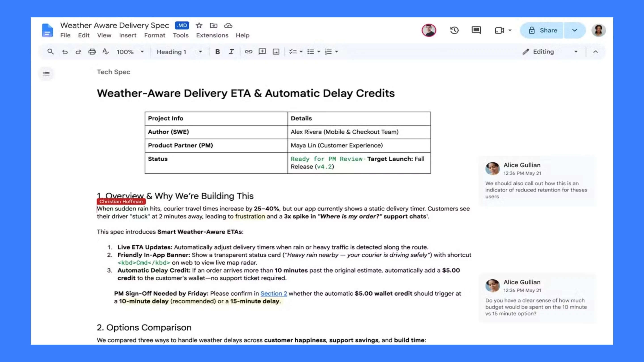Open the Format menu
Viewport: 644px width, 362px height.
(x=155, y=36)
